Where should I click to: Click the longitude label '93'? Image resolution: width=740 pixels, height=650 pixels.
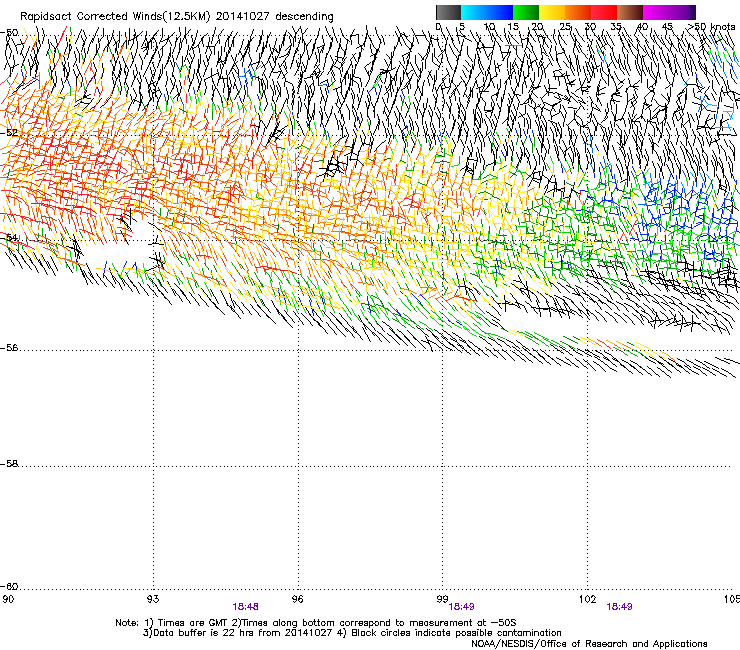coord(153,599)
